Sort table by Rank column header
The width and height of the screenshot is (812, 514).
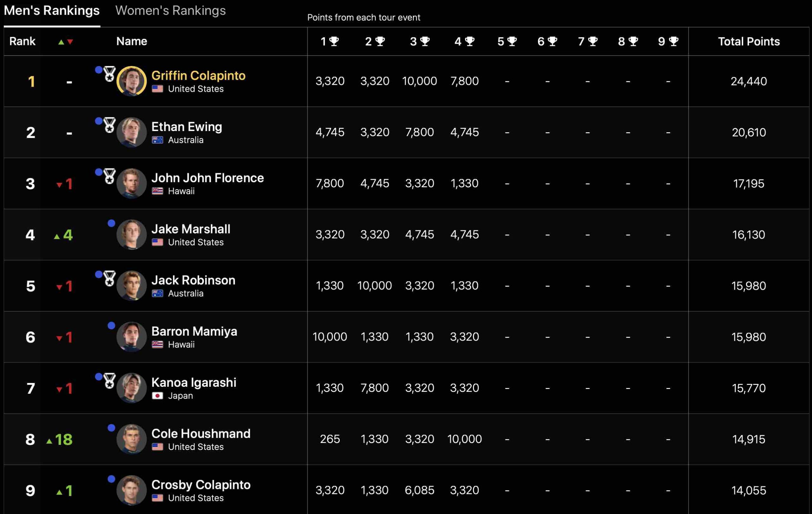(x=22, y=41)
